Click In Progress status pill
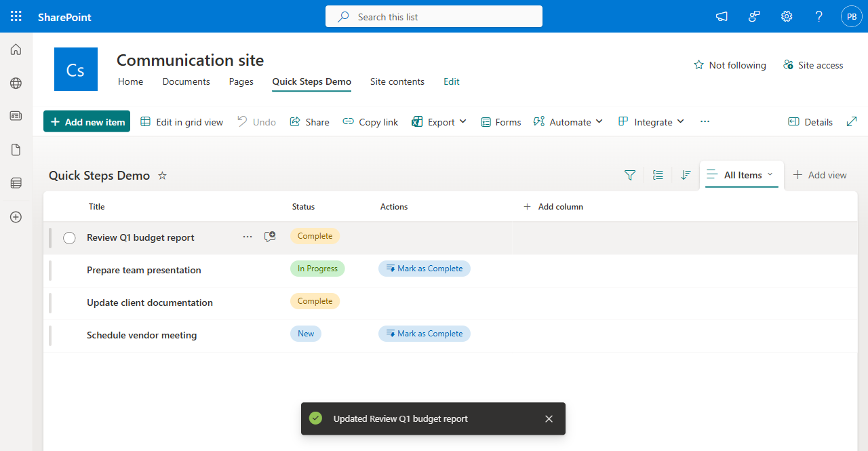The height and width of the screenshot is (451, 868). point(317,269)
